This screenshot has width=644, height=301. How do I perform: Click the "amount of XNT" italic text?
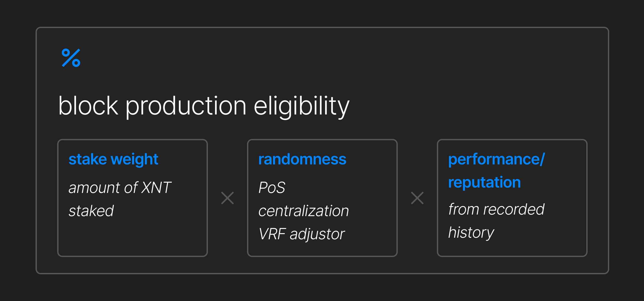tap(120, 188)
